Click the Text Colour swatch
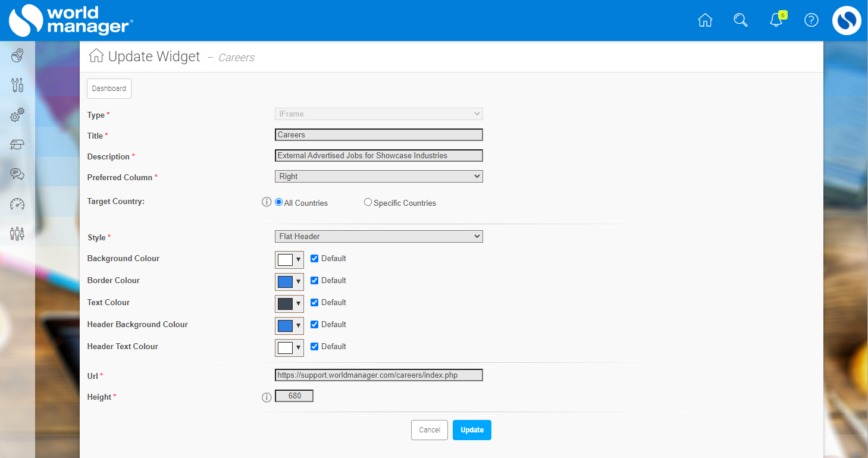Viewport: 868px width, 458px height. [286, 303]
